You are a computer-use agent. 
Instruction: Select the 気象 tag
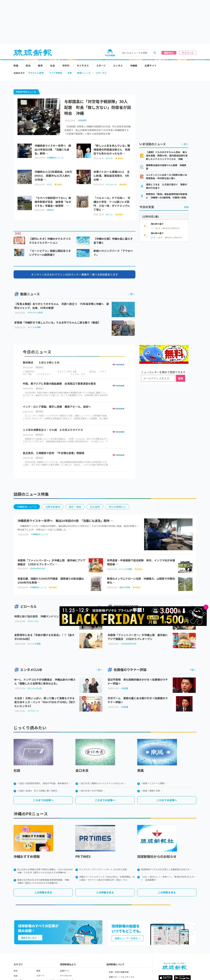69,73
